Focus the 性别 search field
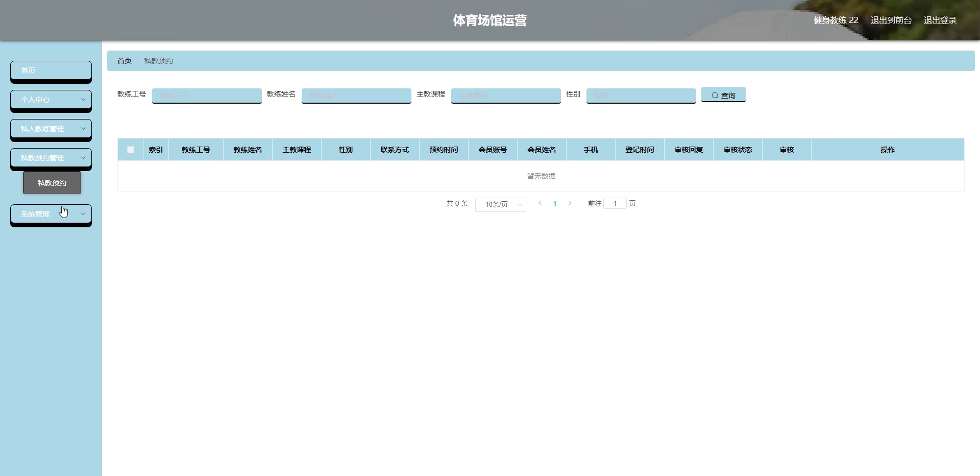This screenshot has height=476, width=980. (x=641, y=95)
